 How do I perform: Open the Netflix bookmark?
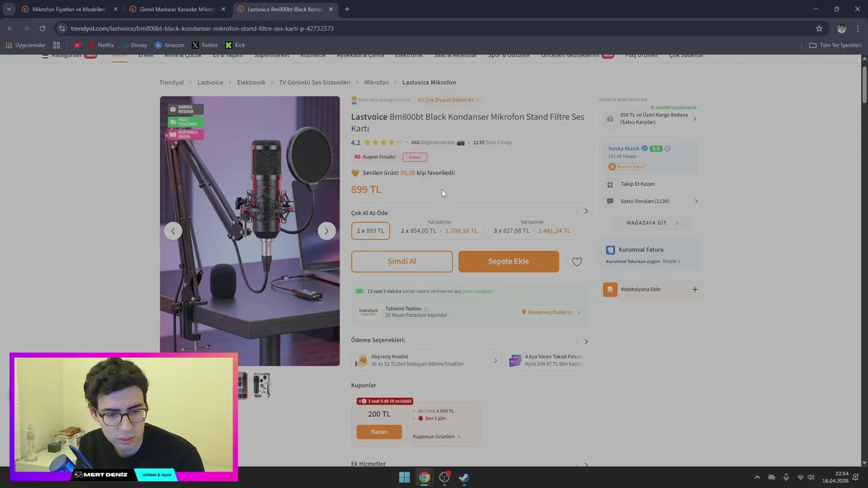click(101, 45)
